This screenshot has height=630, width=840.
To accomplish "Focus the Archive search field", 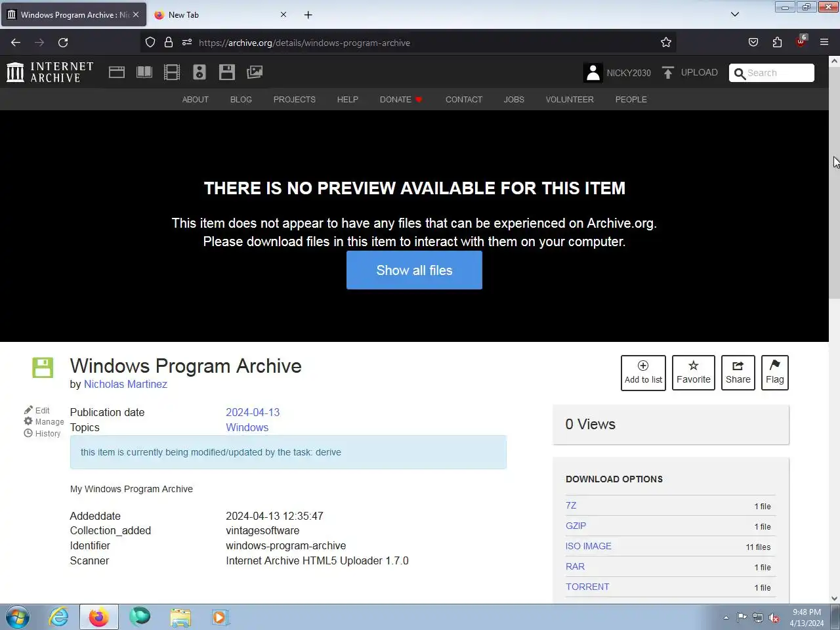I will [x=772, y=73].
